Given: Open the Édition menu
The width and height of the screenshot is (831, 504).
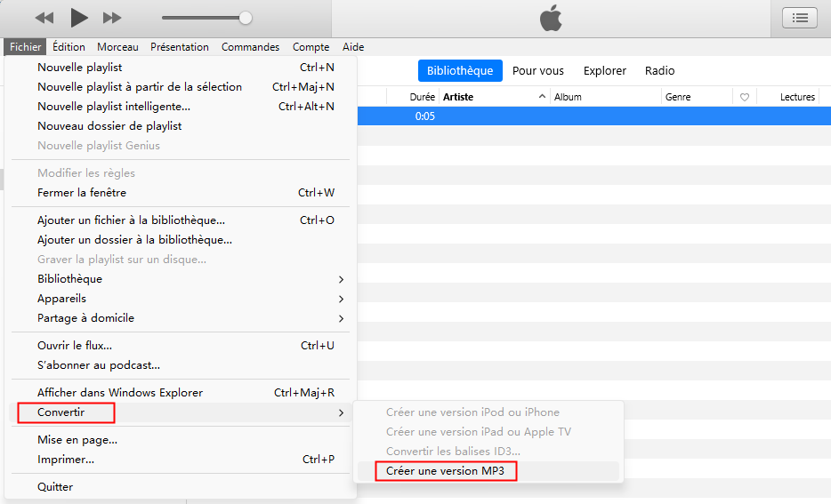Looking at the screenshot, I should pos(69,46).
